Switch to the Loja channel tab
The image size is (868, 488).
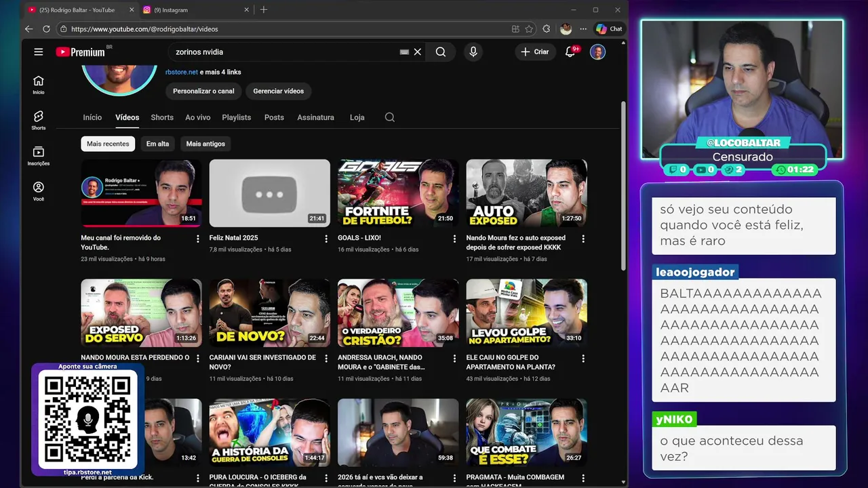(x=357, y=117)
